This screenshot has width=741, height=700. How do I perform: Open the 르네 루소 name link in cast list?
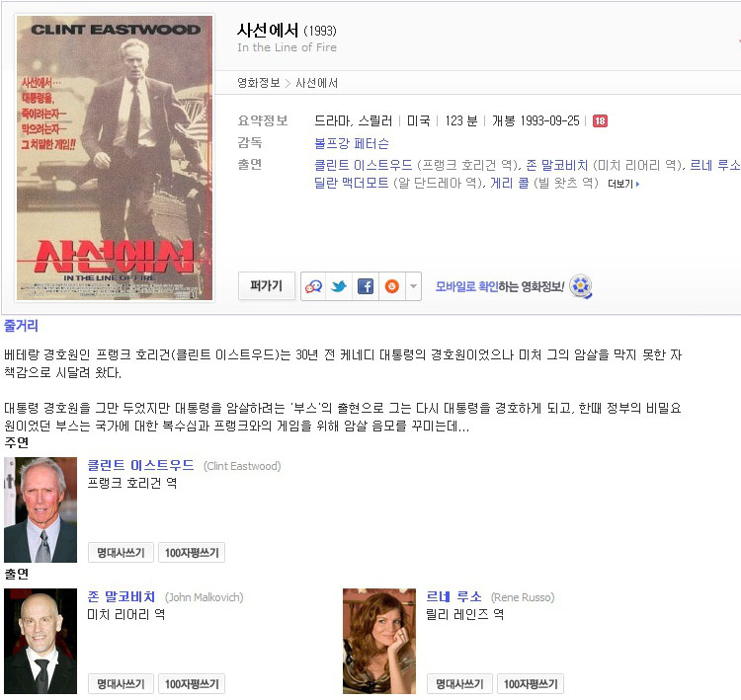tap(453, 597)
